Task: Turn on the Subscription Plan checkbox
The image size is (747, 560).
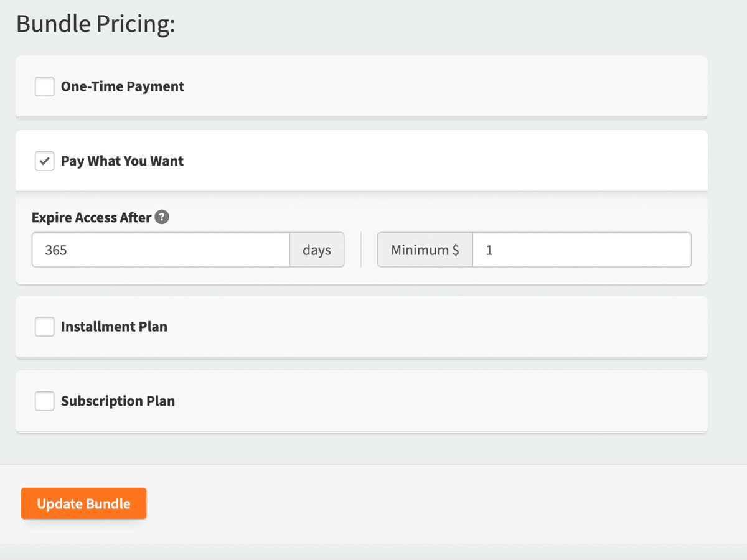Action: pyautogui.click(x=44, y=401)
